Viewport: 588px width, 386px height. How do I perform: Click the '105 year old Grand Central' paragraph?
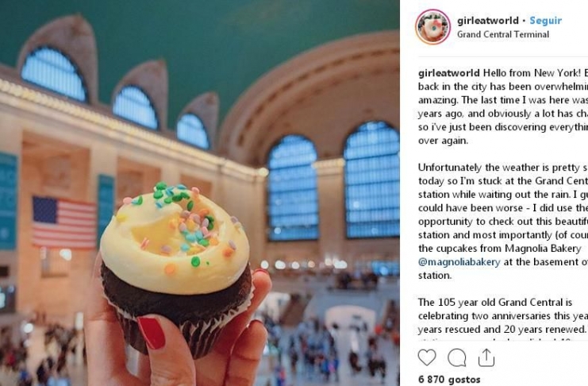pyautogui.click(x=503, y=316)
